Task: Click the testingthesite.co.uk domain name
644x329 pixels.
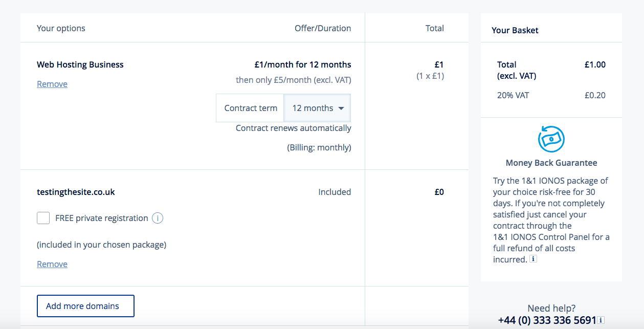Action: (75, 192)
